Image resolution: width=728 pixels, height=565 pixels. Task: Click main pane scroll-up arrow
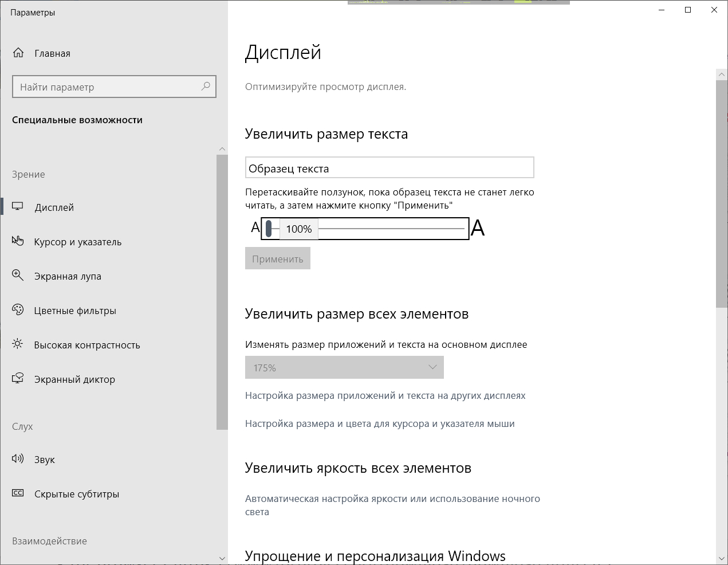click(722, 74)
